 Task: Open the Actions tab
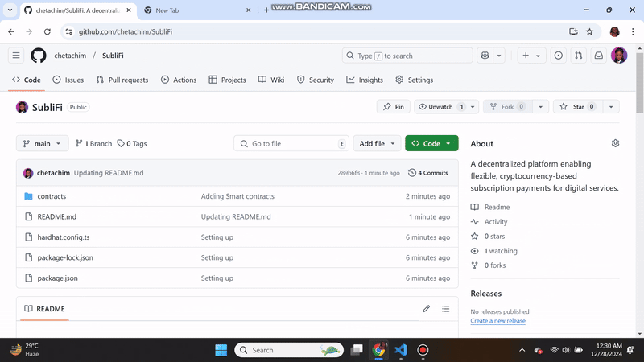179,80
